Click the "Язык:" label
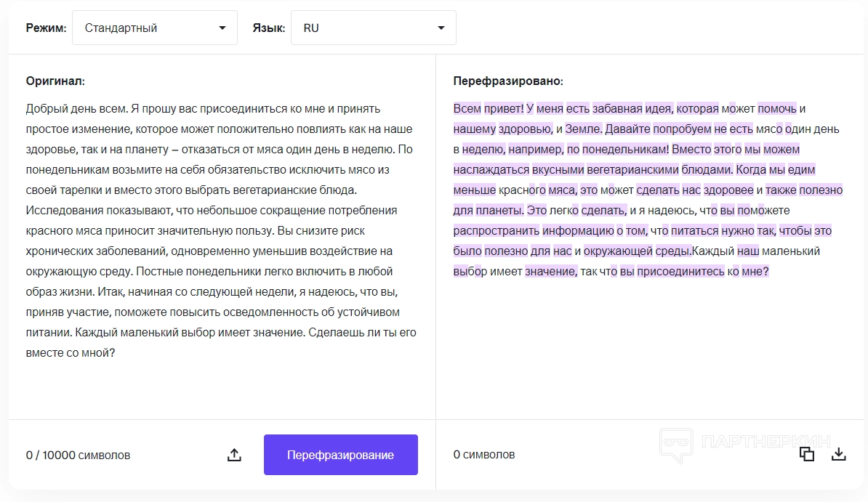Viewport: 868px width, 502px height. [268, 28]
